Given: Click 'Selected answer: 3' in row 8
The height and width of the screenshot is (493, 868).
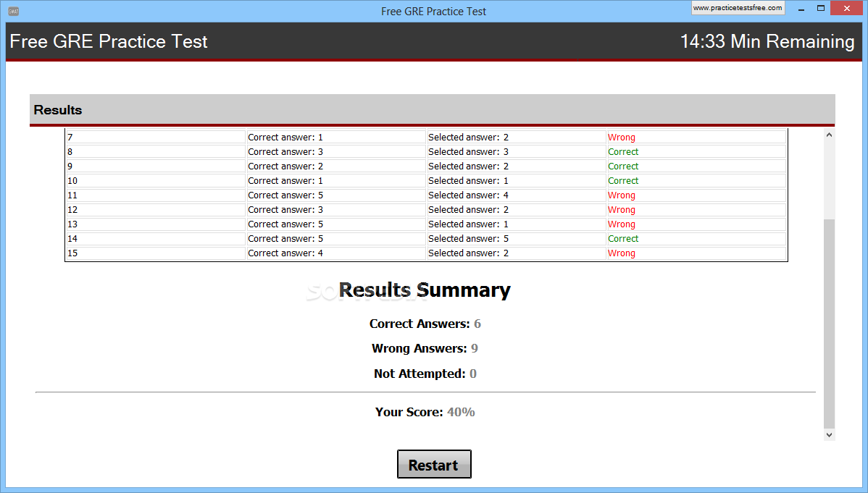Looking at the screenshot, I should pyautogui.click(x=468, y=151).
